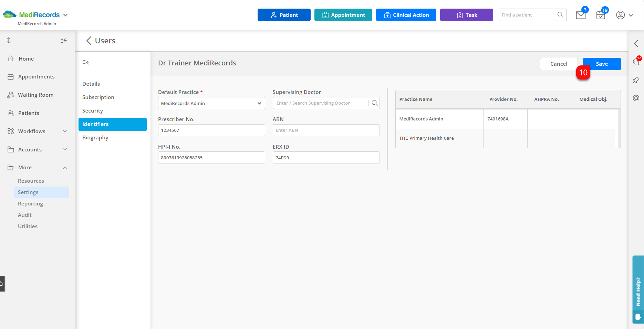The image size is (644, 329).
Task: Click the up-down resize arrow icon in sidebar
Action: pyautogui.click(x=9, y=40)
